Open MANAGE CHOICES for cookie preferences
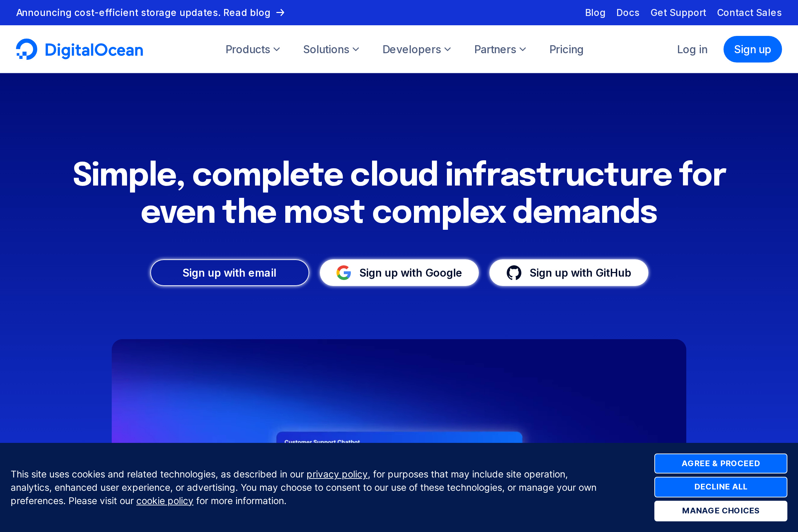Viewport: 798px width, 532px height. (721, 511)
